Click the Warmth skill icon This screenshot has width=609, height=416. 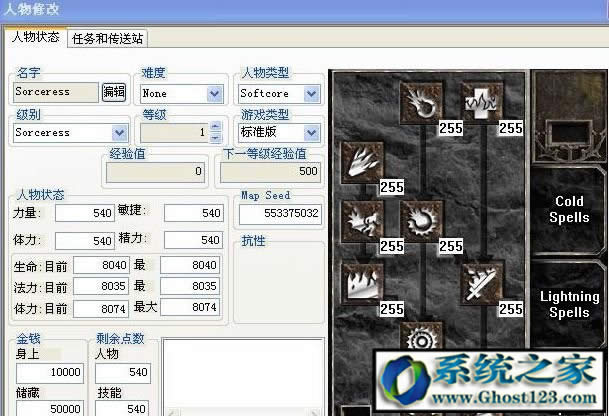tap(479, 101)
